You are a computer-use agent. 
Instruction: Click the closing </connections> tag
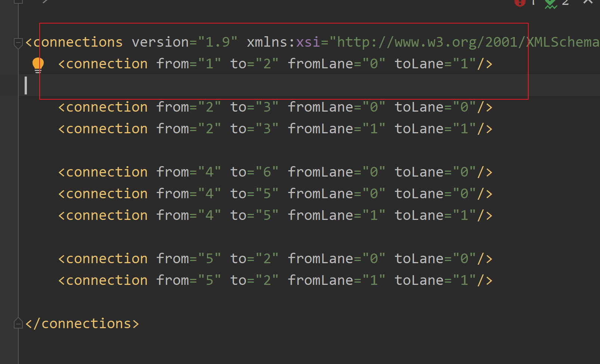(81, 323)
